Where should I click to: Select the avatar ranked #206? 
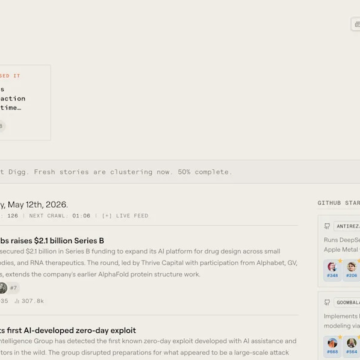coord(351,270)
